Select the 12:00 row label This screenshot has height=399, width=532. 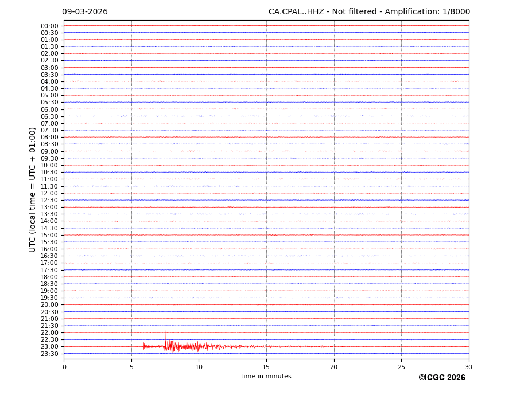coord(49,193)
